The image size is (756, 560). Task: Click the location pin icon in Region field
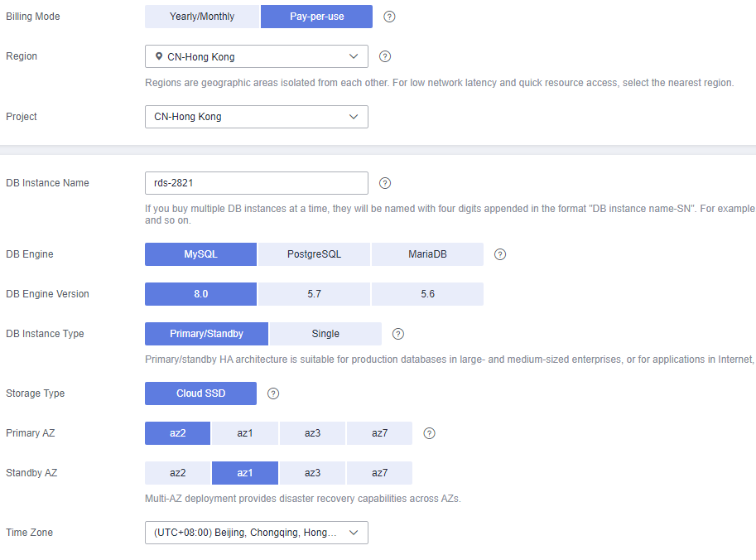(159, 56)
